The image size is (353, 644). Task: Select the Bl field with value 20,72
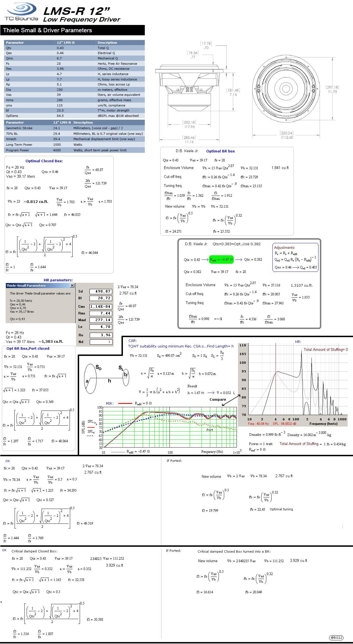(101, 298)
